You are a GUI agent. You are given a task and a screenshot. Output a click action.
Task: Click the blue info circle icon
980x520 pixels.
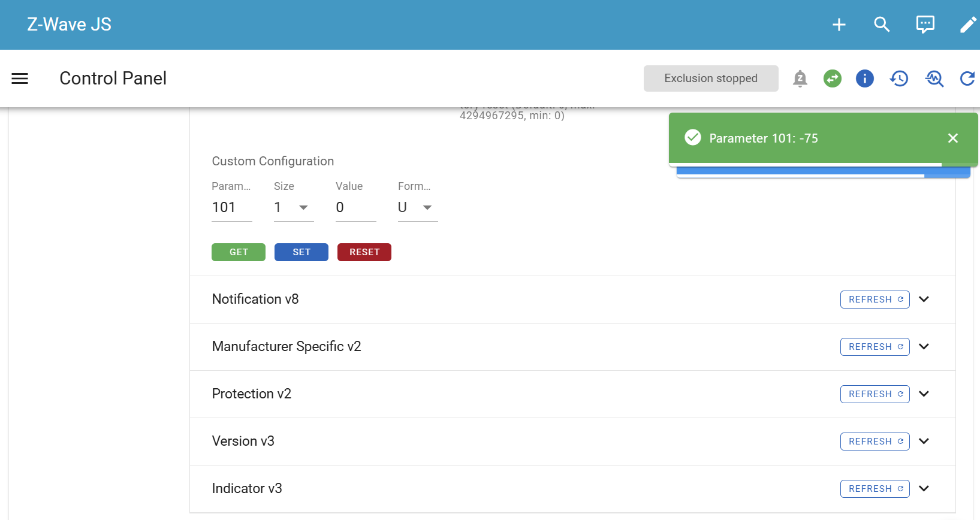point(864,78)
